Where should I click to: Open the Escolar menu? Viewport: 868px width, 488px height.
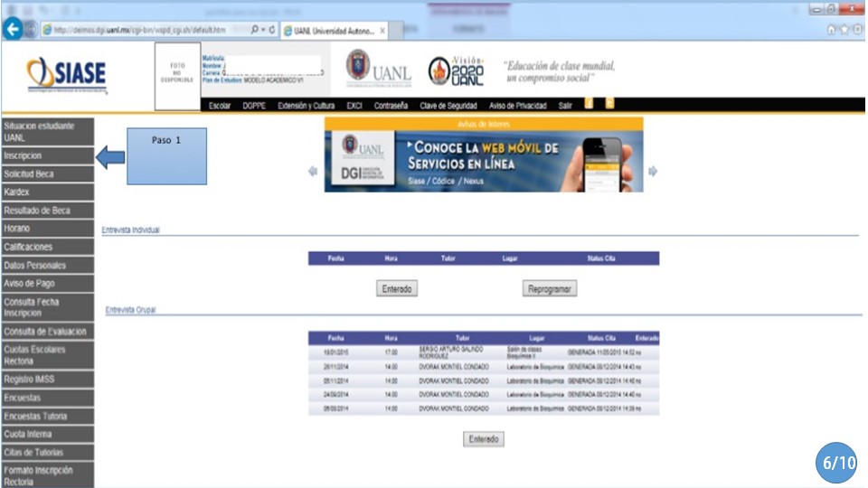(x=219, y=106)
